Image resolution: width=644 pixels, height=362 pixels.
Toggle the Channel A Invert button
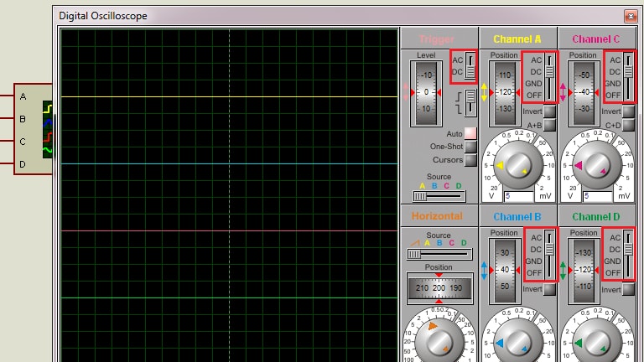(x=549, y=111)
